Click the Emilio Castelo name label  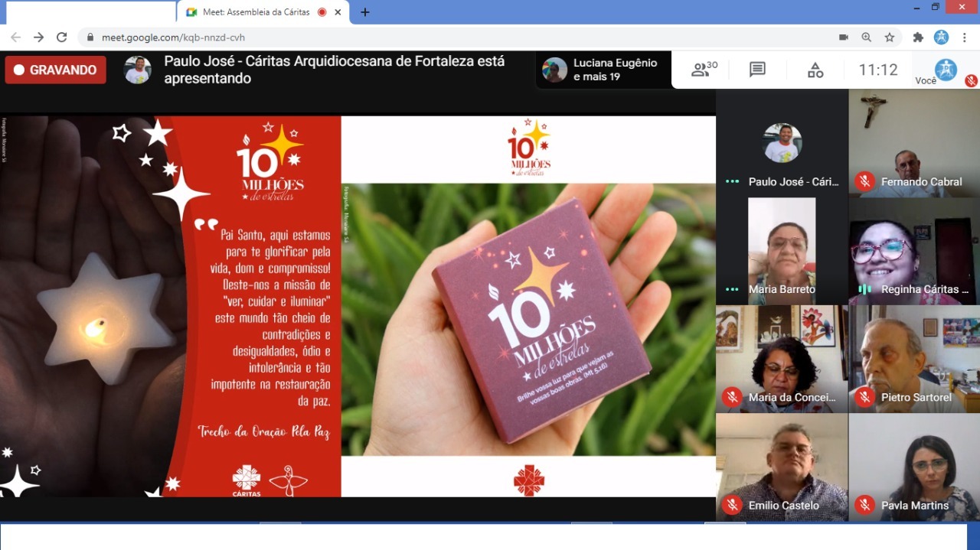[784, 506]
